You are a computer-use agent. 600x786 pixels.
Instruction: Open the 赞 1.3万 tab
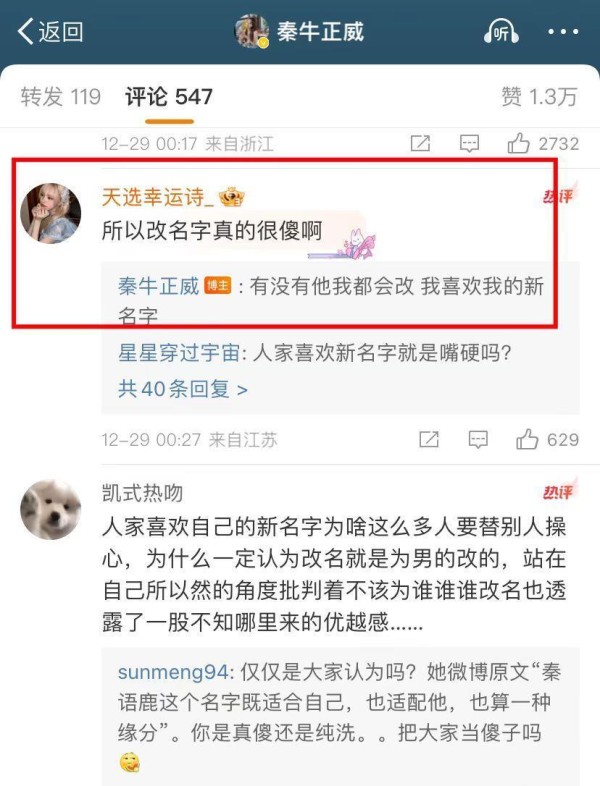[539, 96]
